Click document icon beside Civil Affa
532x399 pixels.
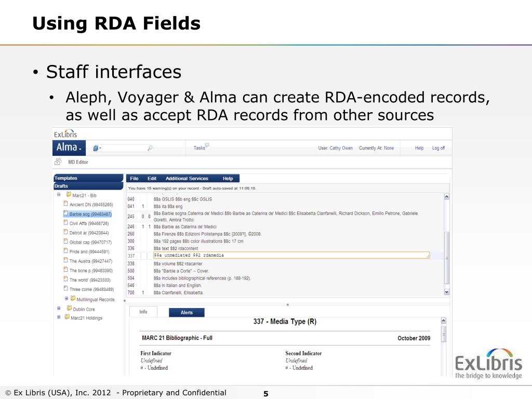click(x=66, y=222)
